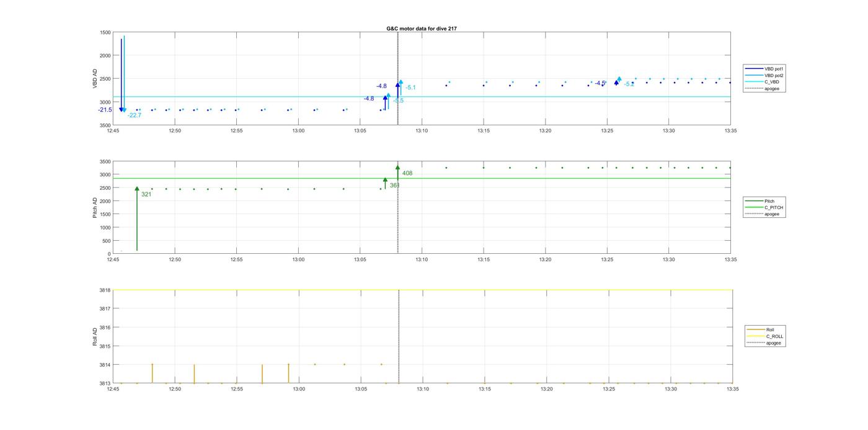Click the '13:35' x-axis tick under VBD plot
This screenshot has width=868, height=430.
click(x=730, y=131)
